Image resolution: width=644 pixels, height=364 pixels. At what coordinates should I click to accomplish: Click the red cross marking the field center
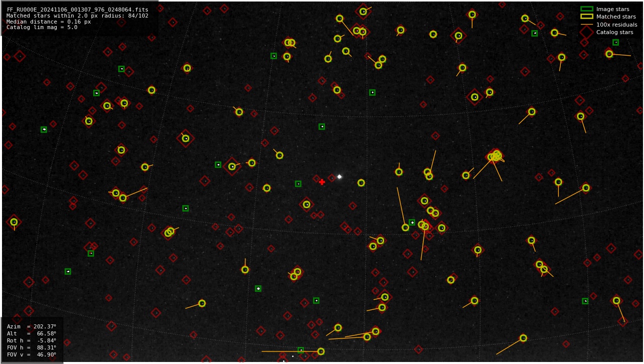pyautogui.click(x=322, y=182)
